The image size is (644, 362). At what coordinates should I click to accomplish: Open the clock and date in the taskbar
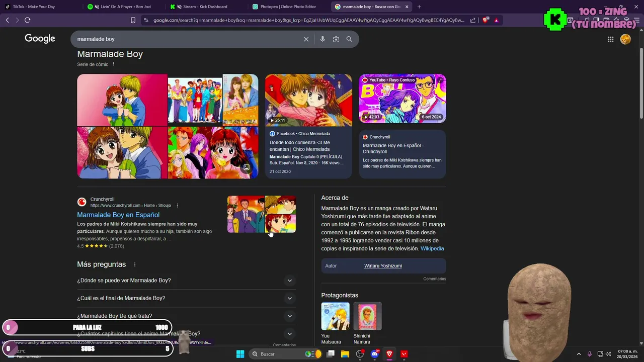coord(627,354)
